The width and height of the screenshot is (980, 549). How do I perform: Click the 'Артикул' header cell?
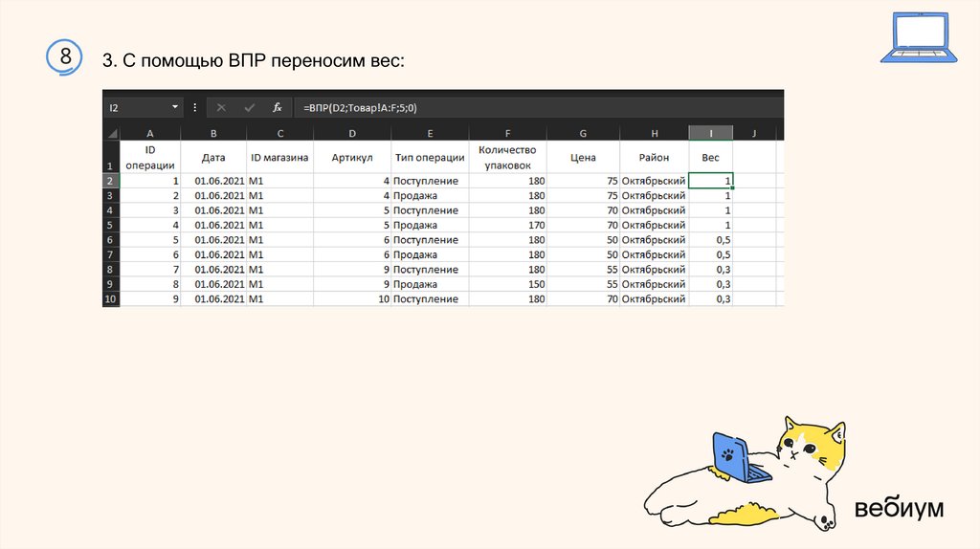tap(352, 157)
